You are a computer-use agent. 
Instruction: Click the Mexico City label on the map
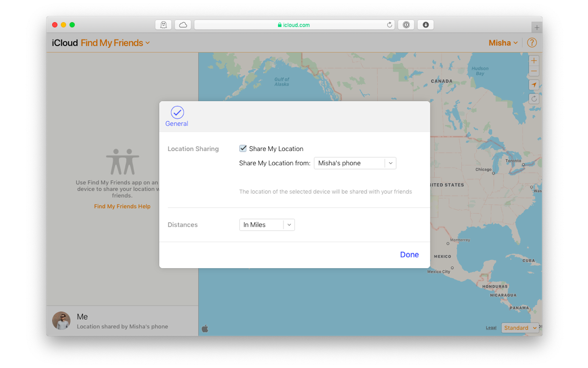point(439,272)
